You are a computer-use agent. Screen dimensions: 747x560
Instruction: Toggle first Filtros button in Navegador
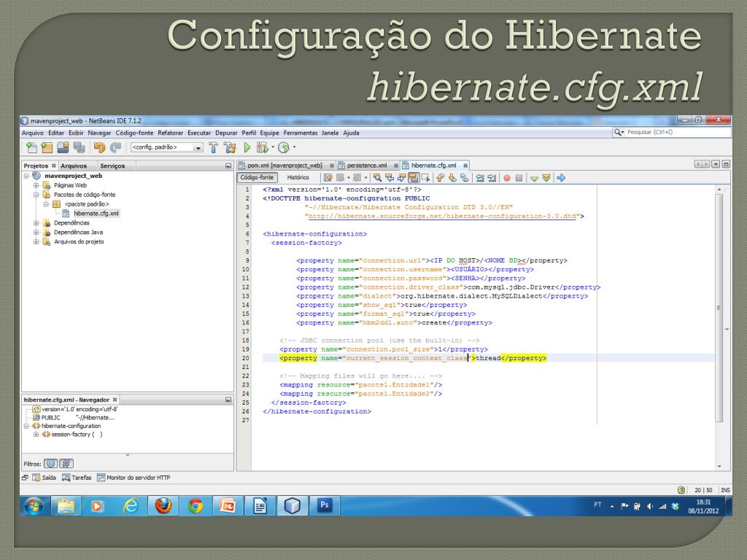click(51, 463)
